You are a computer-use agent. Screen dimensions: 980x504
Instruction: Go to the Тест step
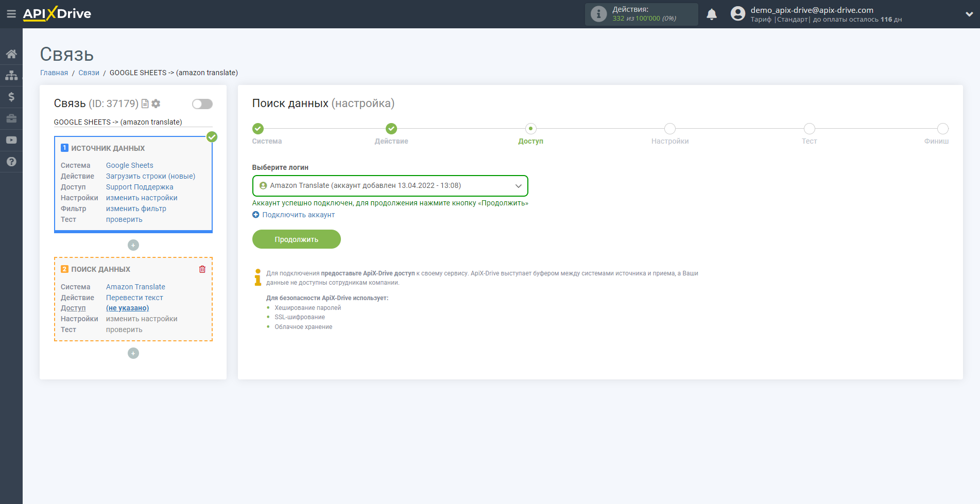810,129
